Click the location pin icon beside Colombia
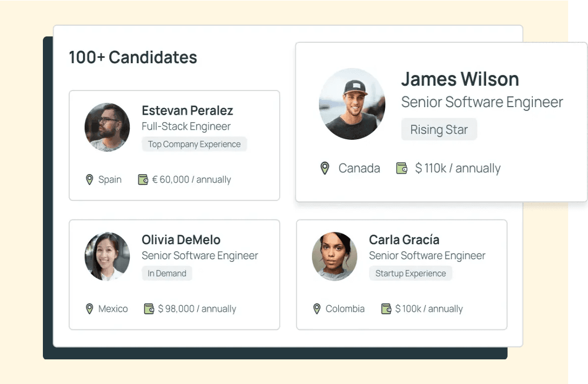Image resolution: width=588 pixels, height=384 pixels. pos(317,308)
